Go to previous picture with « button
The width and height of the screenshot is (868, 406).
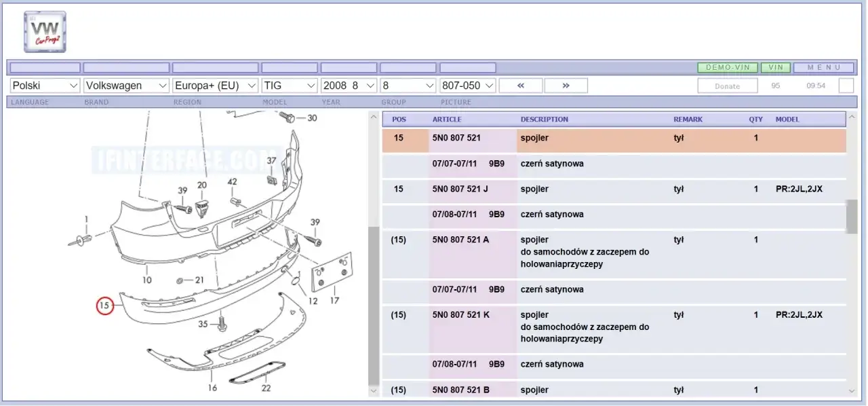click(x=521, y=86)
